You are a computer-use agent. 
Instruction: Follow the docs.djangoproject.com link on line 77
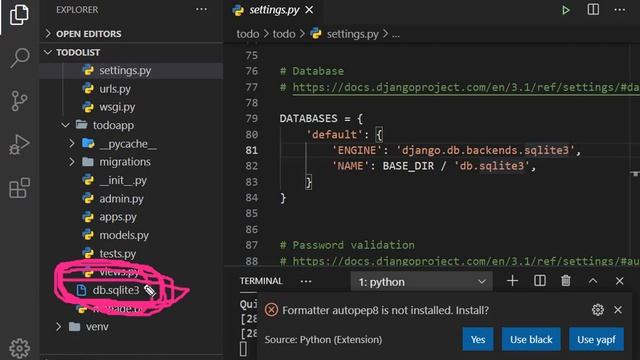pyautogui.click(x=466, y=87)
